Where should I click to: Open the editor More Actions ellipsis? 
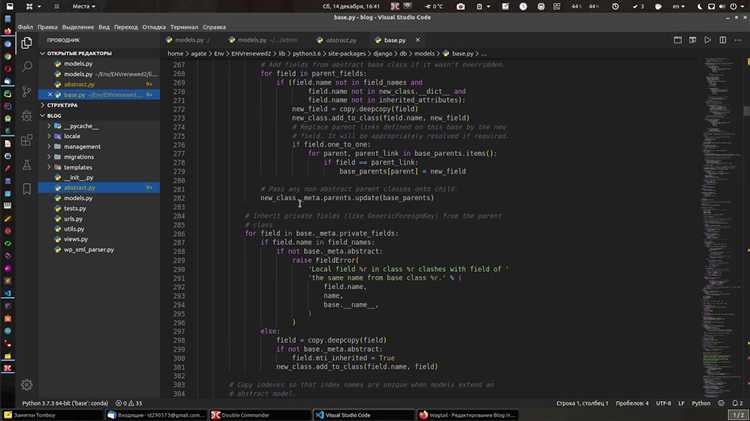pyautogui.click(x=738, y=40)
